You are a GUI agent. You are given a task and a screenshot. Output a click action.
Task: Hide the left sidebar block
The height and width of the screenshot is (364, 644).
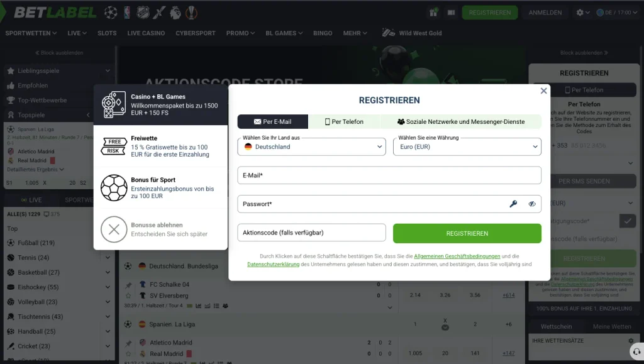tap(58, 53)
